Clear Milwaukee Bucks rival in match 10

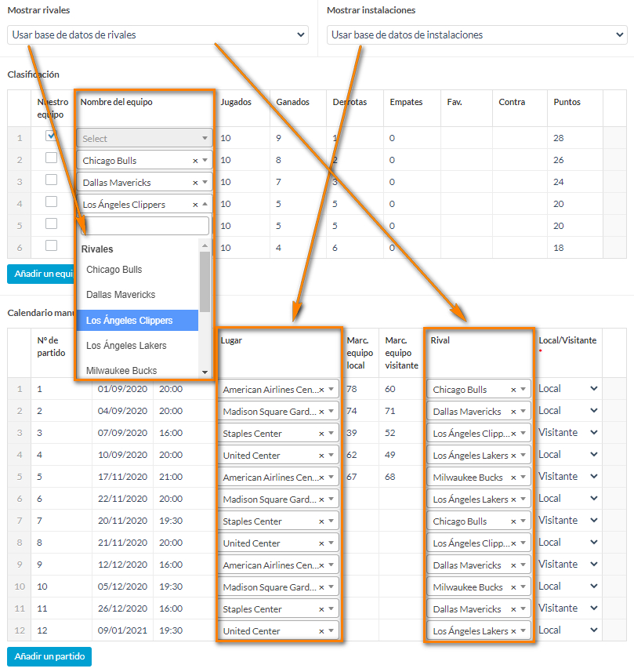(x=513, y=587)
